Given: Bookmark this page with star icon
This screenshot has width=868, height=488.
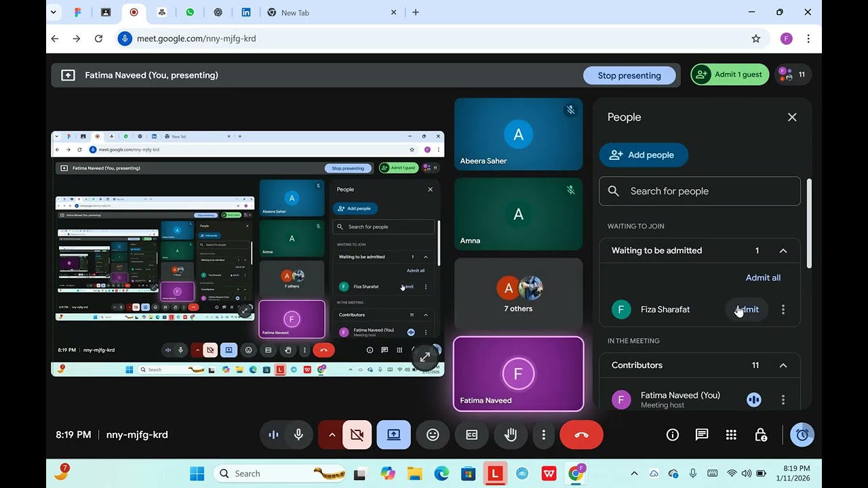Looking at the screenshot, I should 756,39.
